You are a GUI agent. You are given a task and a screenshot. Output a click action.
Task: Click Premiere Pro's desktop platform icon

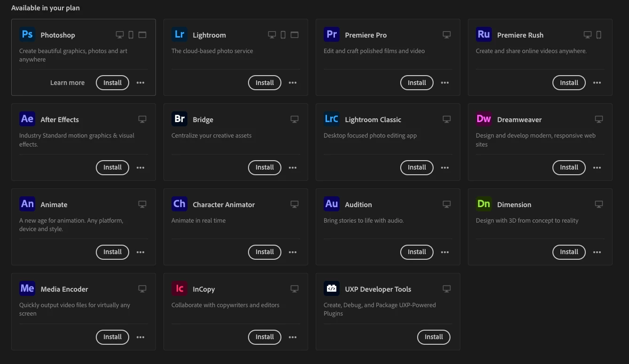[x=447, y=35]
